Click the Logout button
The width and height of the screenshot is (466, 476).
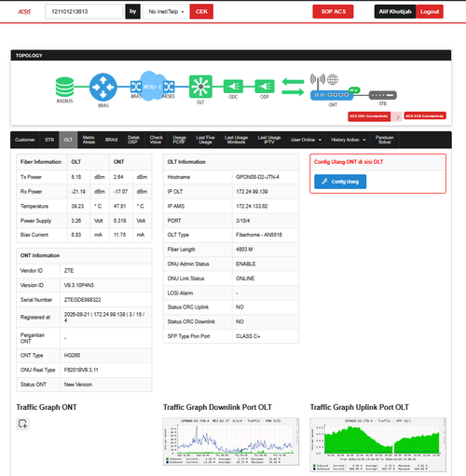pos(430,12)
